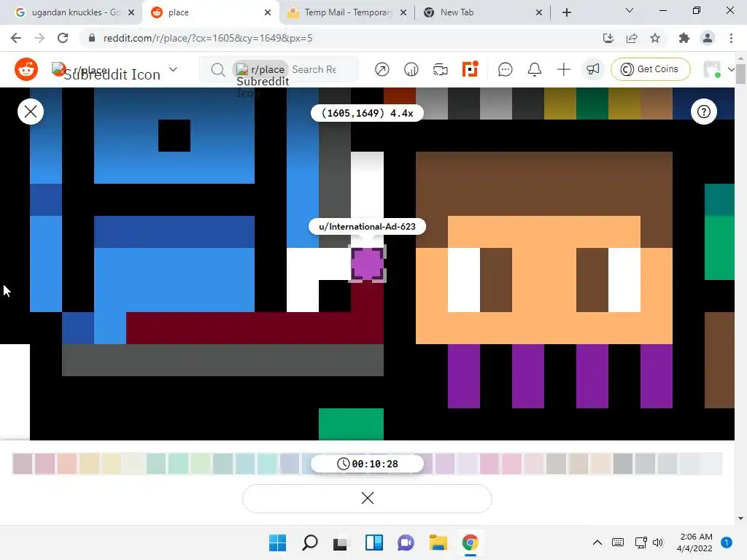Create a post with plus icon
This screenshot has width=747, height=560.
point(564,69)
